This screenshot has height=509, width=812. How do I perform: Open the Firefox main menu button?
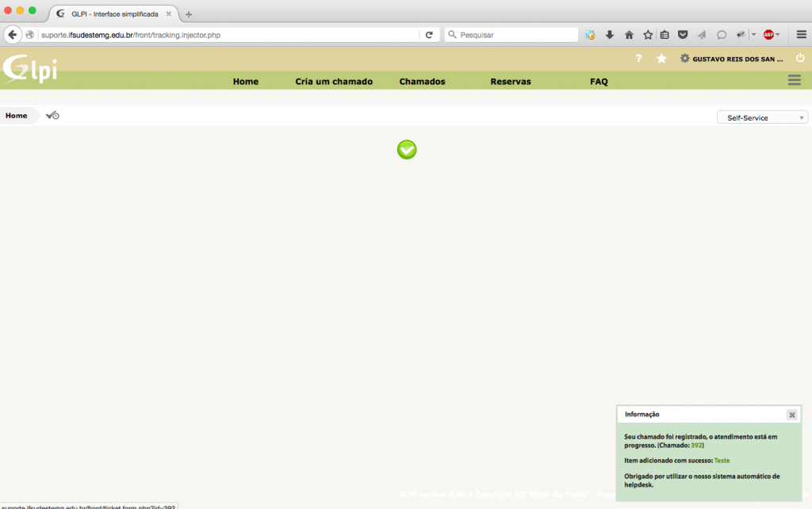(x=800, y=35)
